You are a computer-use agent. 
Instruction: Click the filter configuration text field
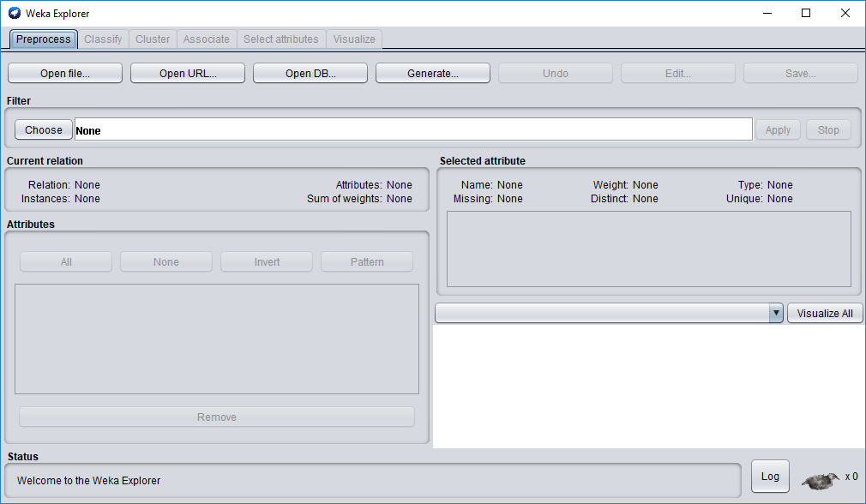(x=413, y=130)
